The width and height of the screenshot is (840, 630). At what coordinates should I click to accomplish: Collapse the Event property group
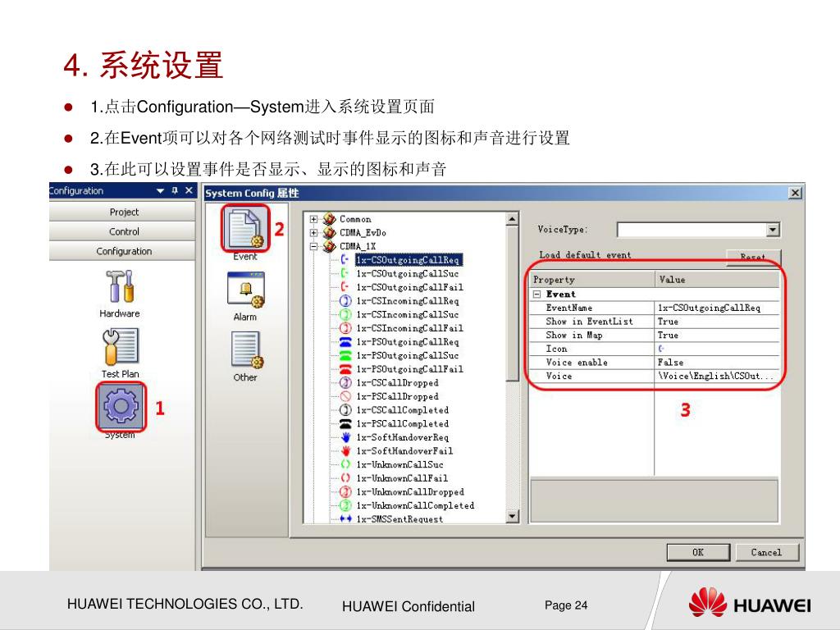[x=536, y=294]
